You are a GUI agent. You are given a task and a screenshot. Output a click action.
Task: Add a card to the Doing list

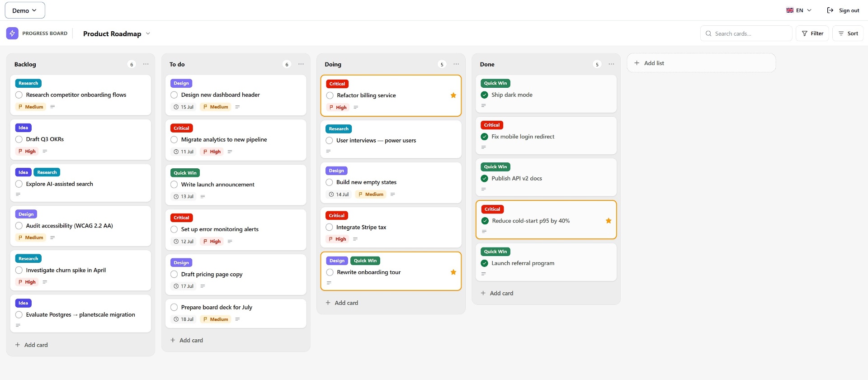[x=342, y=303]
